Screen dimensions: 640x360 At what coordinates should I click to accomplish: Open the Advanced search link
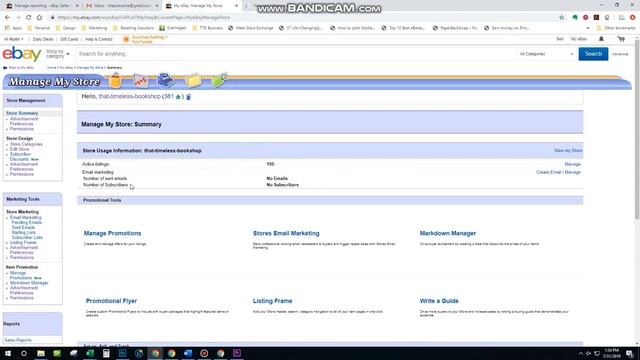coord(620,54)
